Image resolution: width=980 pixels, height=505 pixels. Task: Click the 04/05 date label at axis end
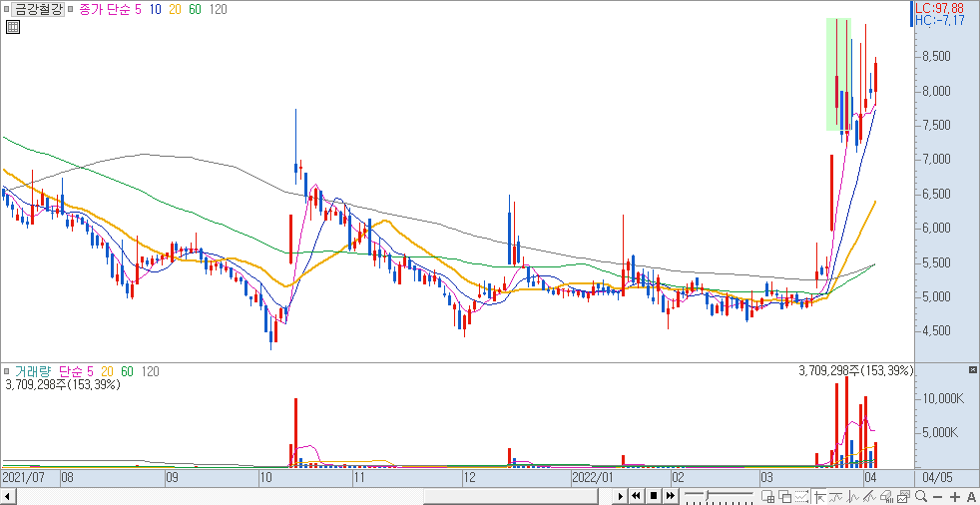click(937, 478)
